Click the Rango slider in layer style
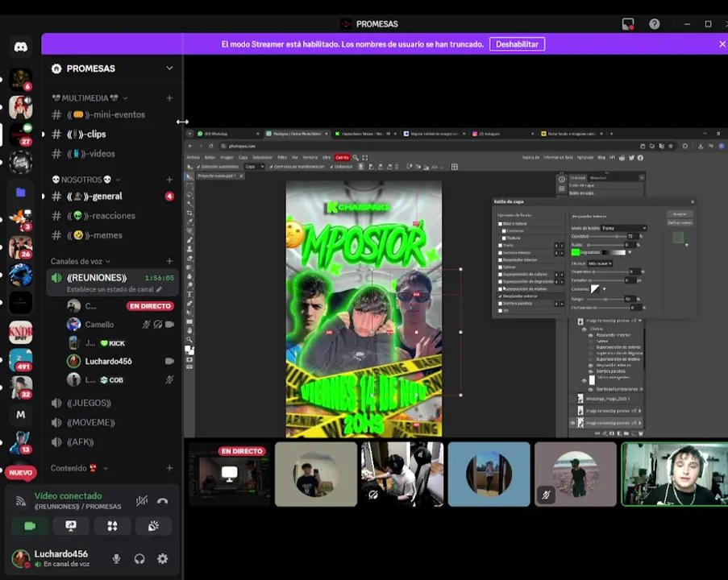The width and height of the screenshot is (728, 580). tap(605, 300)
